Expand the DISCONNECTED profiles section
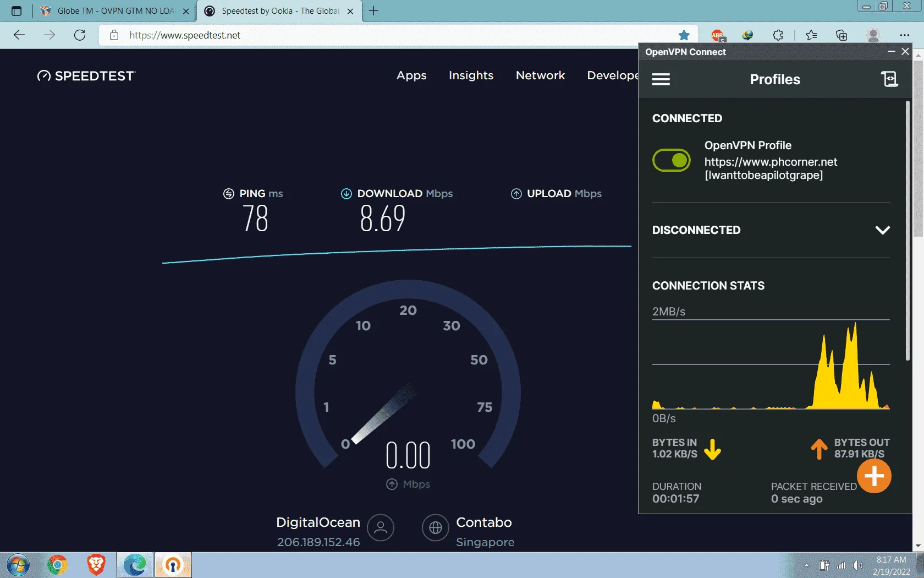 coord(882,230)
